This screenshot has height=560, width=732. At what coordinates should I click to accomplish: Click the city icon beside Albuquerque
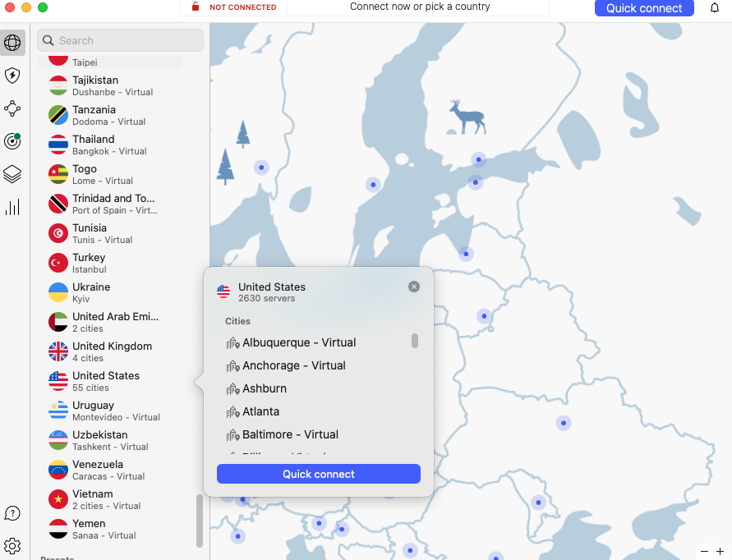click(x=232, y=343)
